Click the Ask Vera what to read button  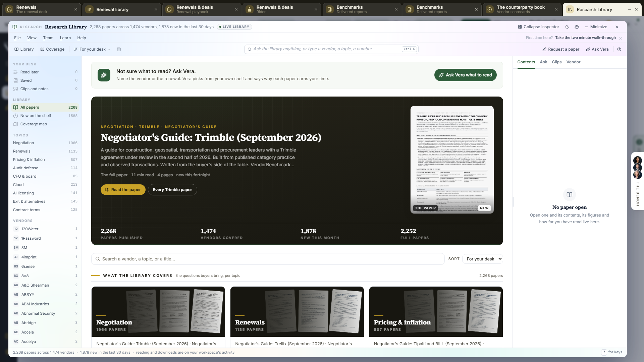[x=466, y=75]
